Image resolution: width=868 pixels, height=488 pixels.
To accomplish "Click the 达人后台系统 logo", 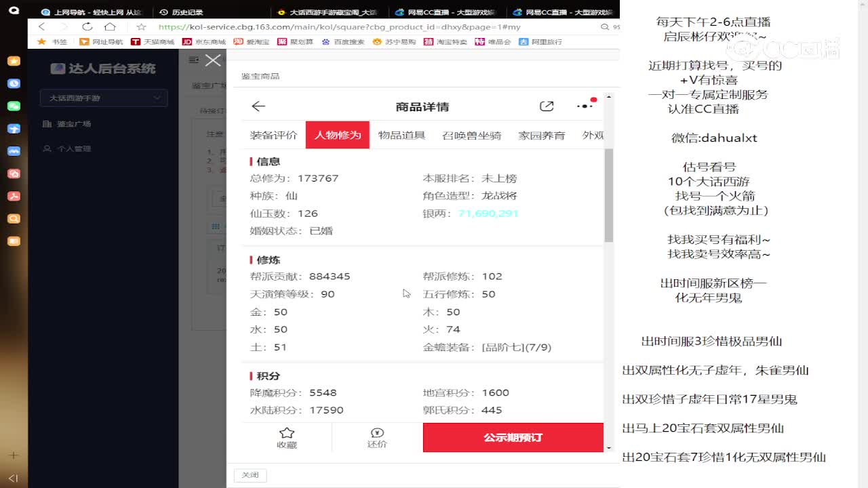I will (x=103, y=68).
